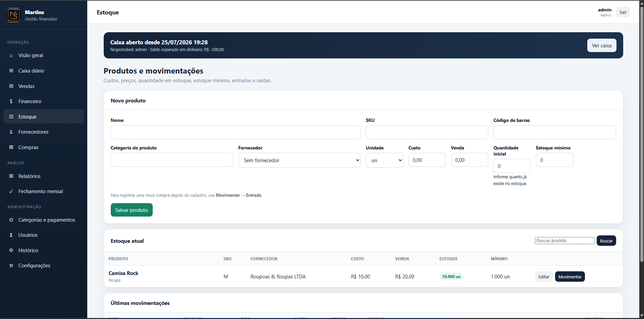Click the Sair logout button
Image resolution: width=644 pixels, height=319 pixels.
(x=623, y=12)
